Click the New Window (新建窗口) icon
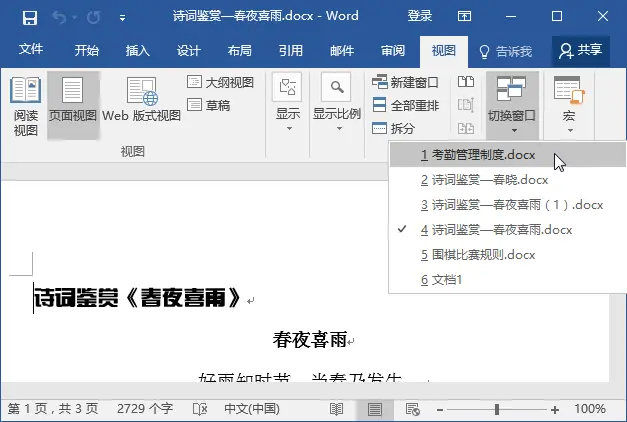 tap(380, 81)
